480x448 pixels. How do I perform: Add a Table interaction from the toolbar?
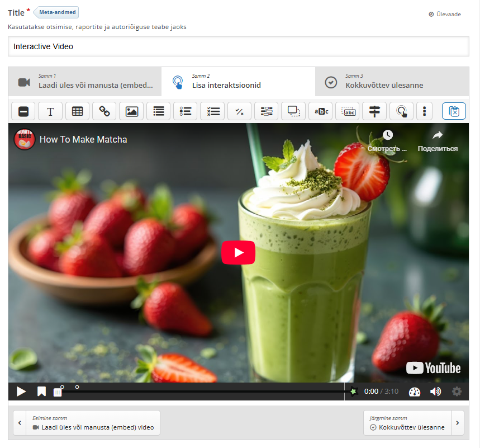77,111
